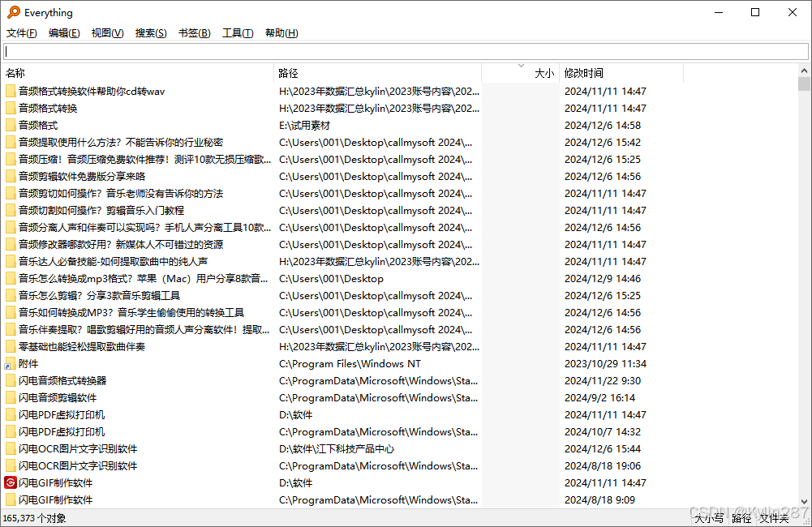This screenshot has height=527, width=812.
Task: Click the scrollbar down arrow
Action: (804, 502)
